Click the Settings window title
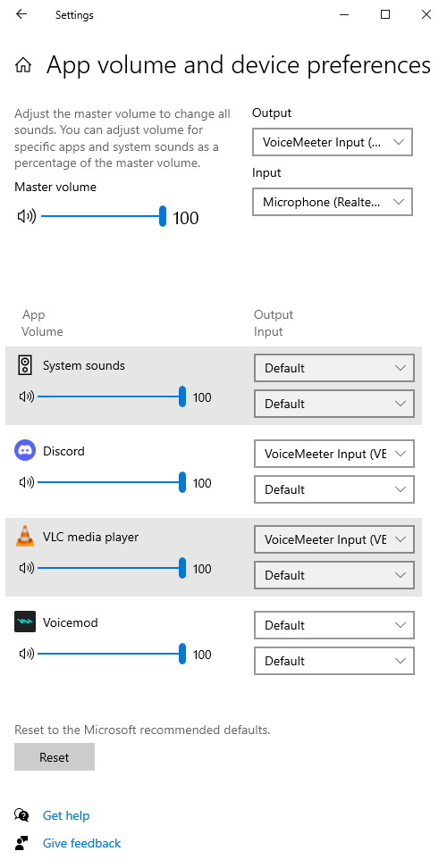This screenshot has width=447, height=868. tap(74, 15)
